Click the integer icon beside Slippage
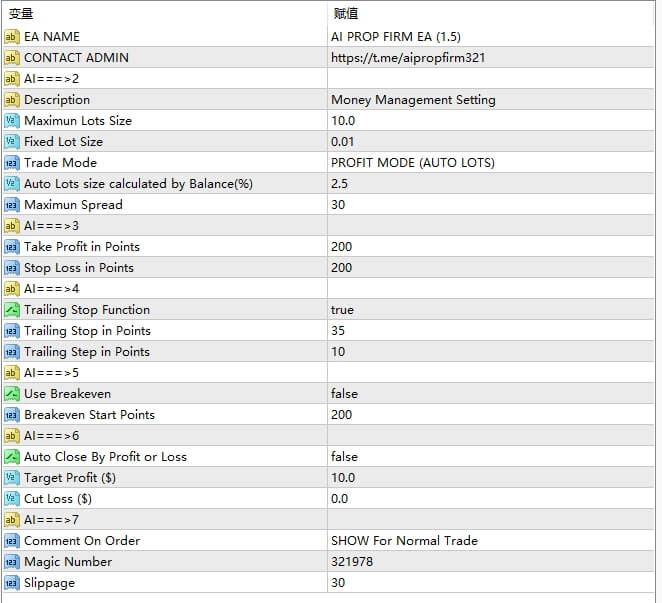 pos(11,583)
